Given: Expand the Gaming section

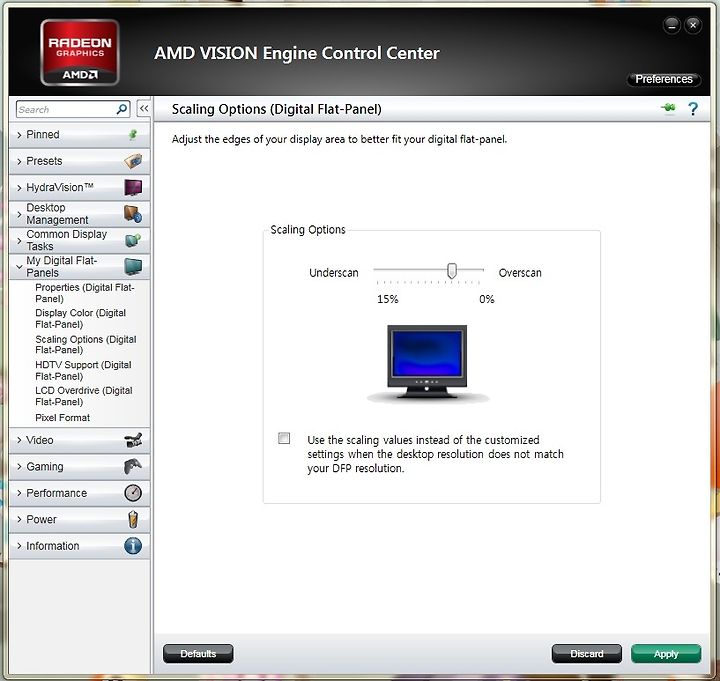Looking at the screenshot, I should [79, 467].
